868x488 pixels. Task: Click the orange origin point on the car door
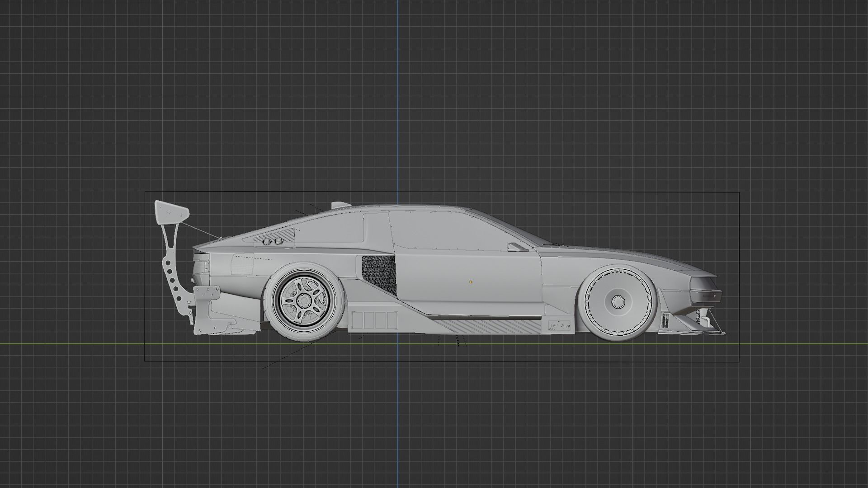[x=471, y=282]
